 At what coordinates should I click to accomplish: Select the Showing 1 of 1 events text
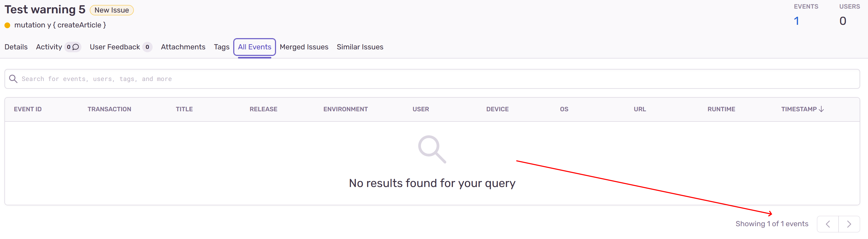[772, 224]
